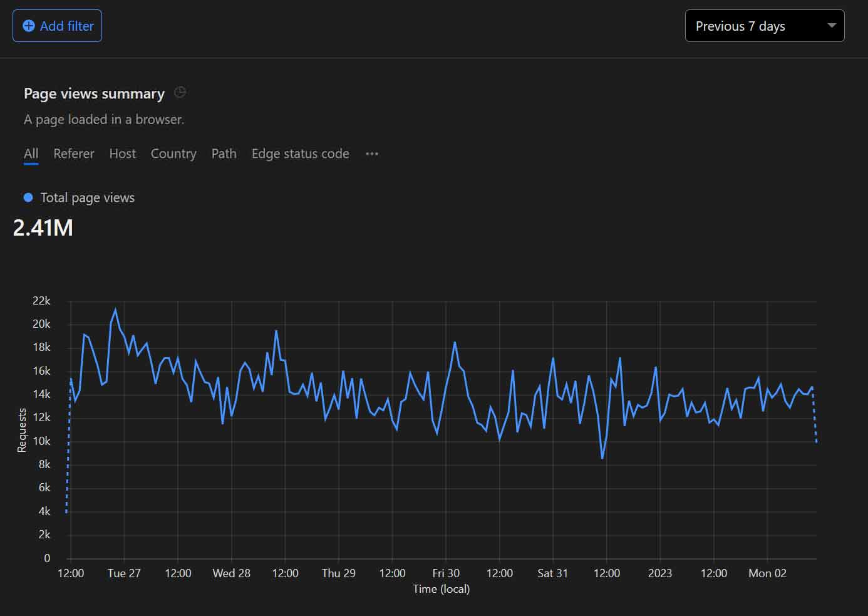Click the 2.41M total page views figure
Viewport: 868px width, 616px height.
click(x=43, y=227)
